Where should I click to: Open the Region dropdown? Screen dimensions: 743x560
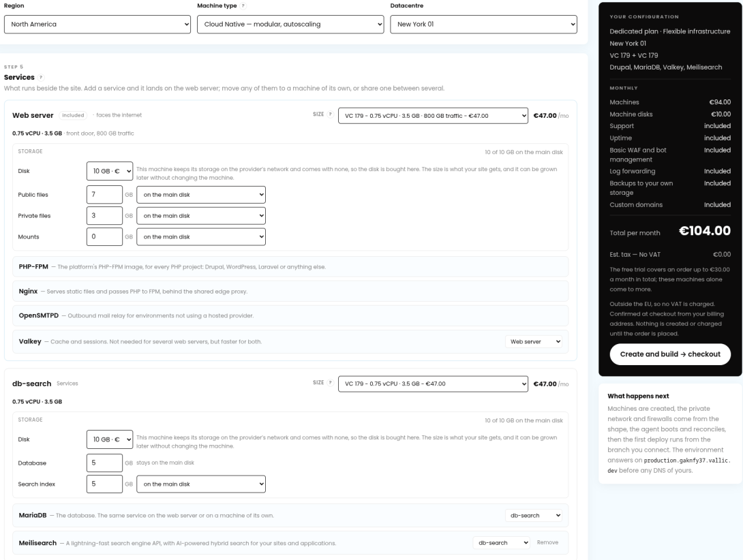click(97, 24)
